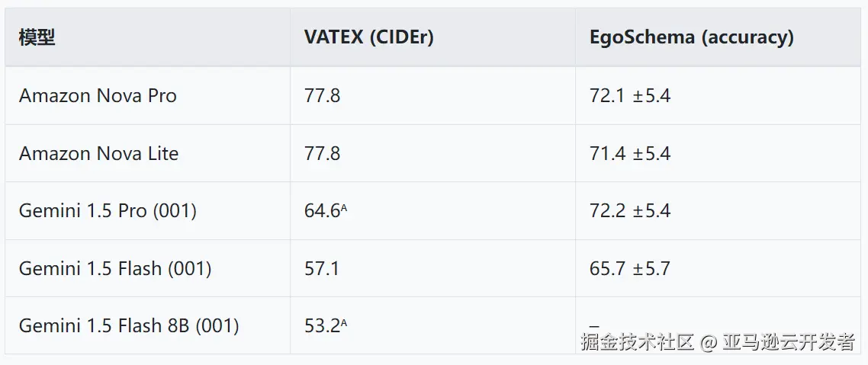Select the Gemini 1.5 Flash 8B (001) cell
This screenshot has width=868, height=365.
tap(129, 326)
